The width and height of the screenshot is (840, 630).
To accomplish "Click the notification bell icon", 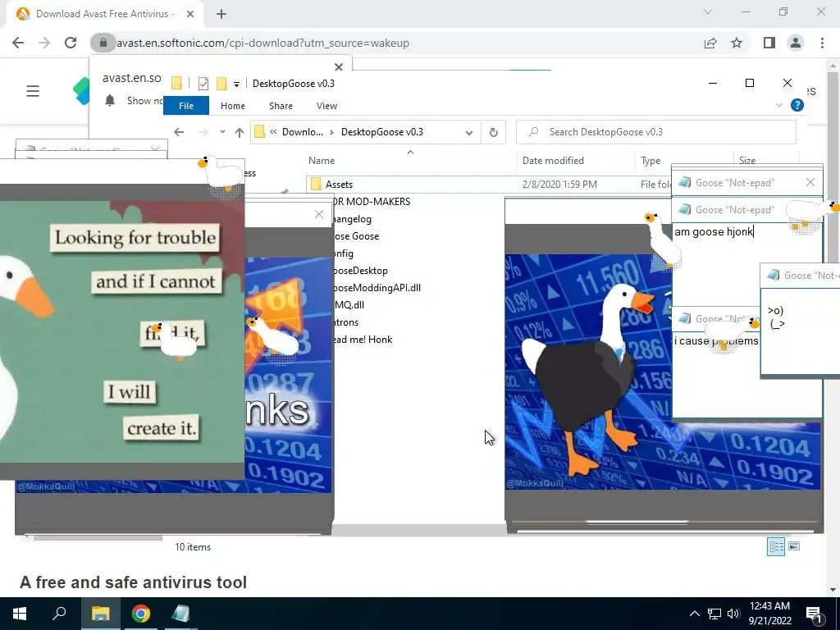I will 110,100.
